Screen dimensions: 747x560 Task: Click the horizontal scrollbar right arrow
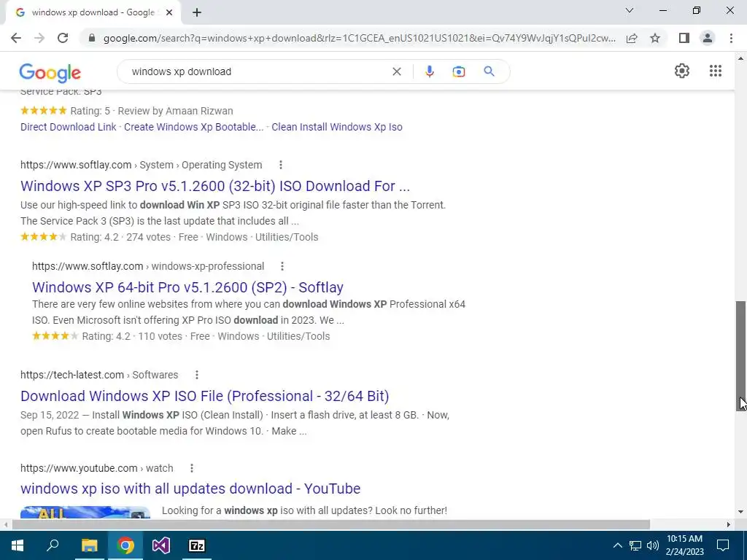(x=729, y=524)
